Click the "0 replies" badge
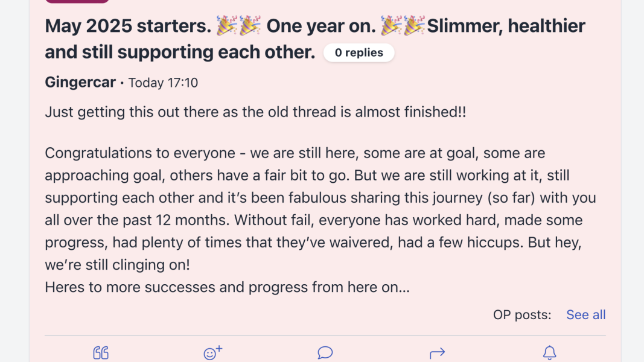Screen dimensions: 644x362 tap(359, 52)
